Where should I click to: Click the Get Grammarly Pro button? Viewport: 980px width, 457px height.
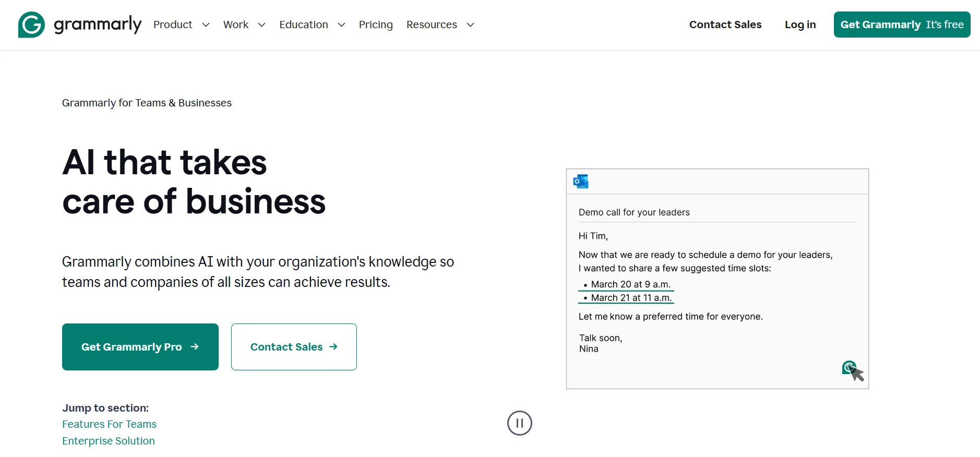pyautogui.click(x=140, y=347)
